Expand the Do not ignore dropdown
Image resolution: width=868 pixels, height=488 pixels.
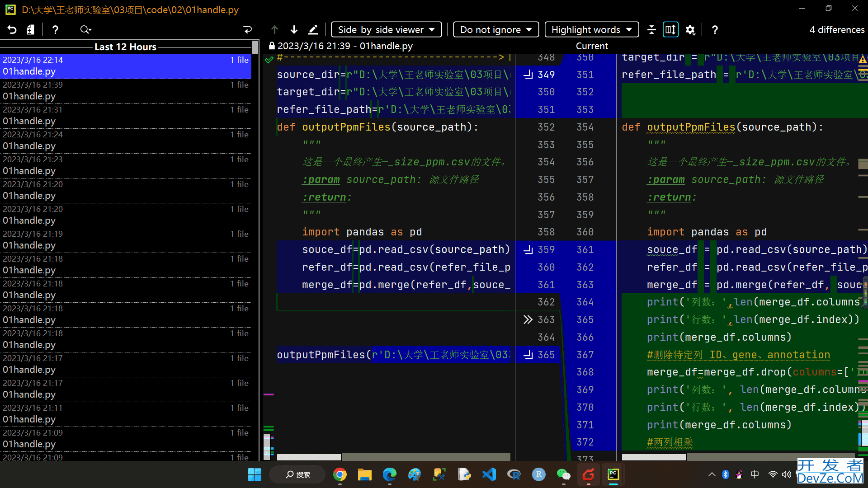[496, 29]
